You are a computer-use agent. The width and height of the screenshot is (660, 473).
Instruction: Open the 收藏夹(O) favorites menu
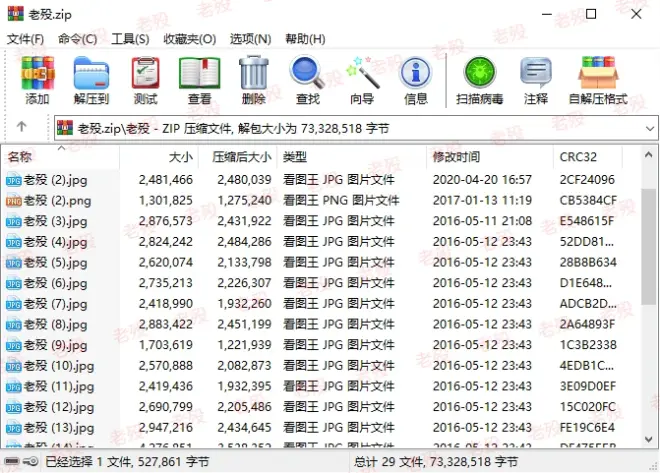click(x=189, y=39)
